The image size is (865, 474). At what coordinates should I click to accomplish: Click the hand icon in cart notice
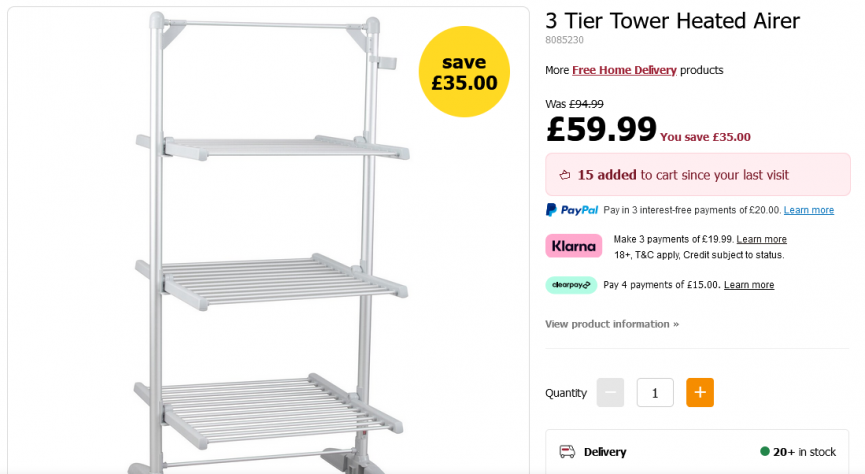(x=565, y=175)
